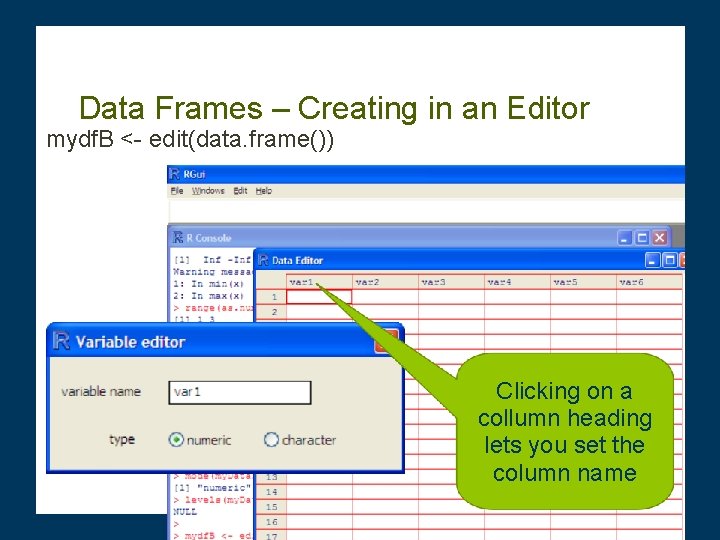The image size is (720, 540).
Task: Click the var3 column heading
Action: point(451,282)
